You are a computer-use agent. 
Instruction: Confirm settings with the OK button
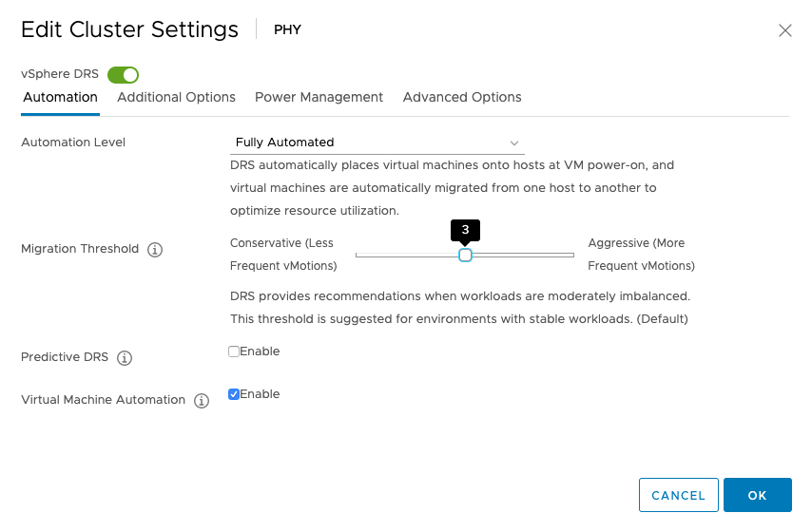click(757, 495)
